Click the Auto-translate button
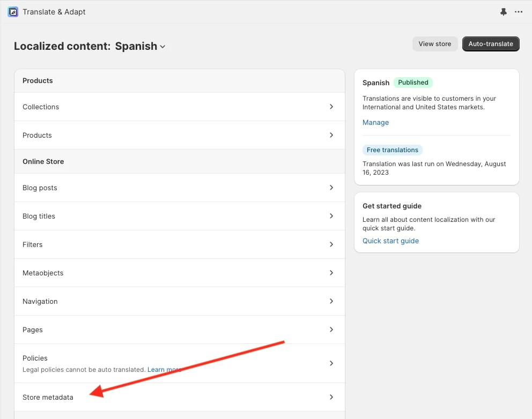The width and height of the screenshot is (532, 419). click(x=491, y=44)
